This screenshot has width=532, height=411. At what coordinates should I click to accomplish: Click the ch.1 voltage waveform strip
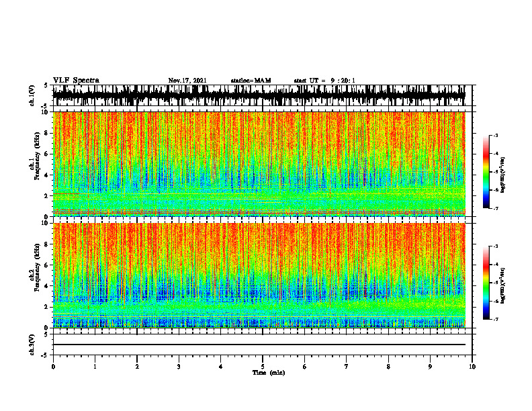(x=259, y=95)
